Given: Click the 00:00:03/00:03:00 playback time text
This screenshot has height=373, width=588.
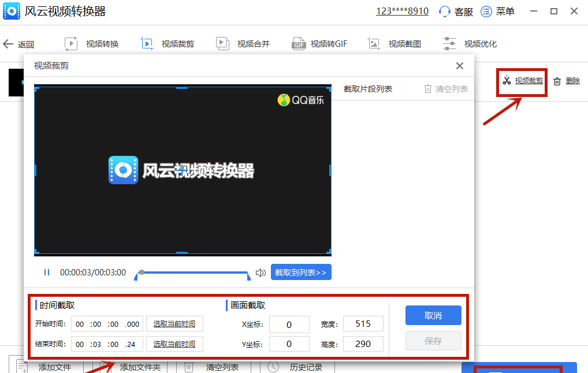Looking at the screenshot, I should [x=93, y=273].
